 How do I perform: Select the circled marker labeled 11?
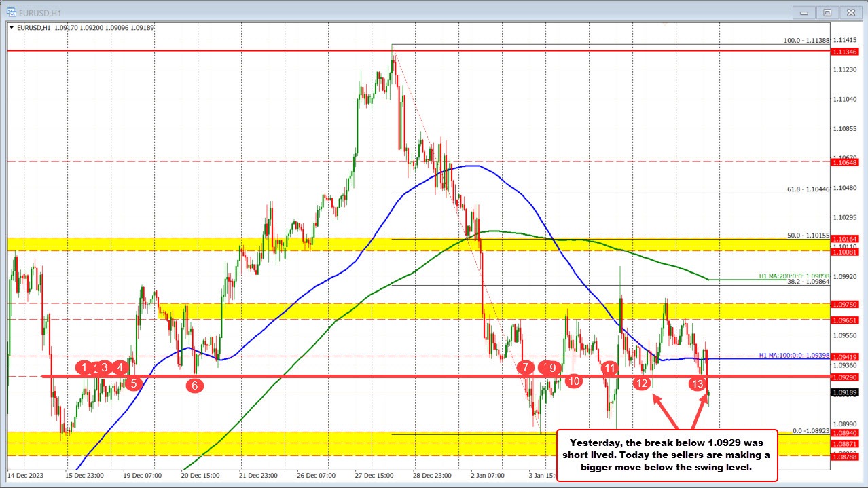pyautogui.click(x=609, y=369)
